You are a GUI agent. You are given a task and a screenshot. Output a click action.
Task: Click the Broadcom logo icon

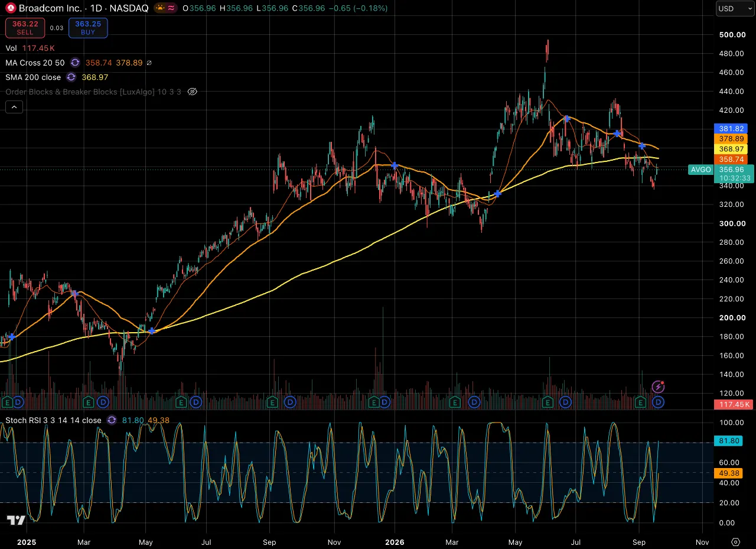click(x=11, y=8)
